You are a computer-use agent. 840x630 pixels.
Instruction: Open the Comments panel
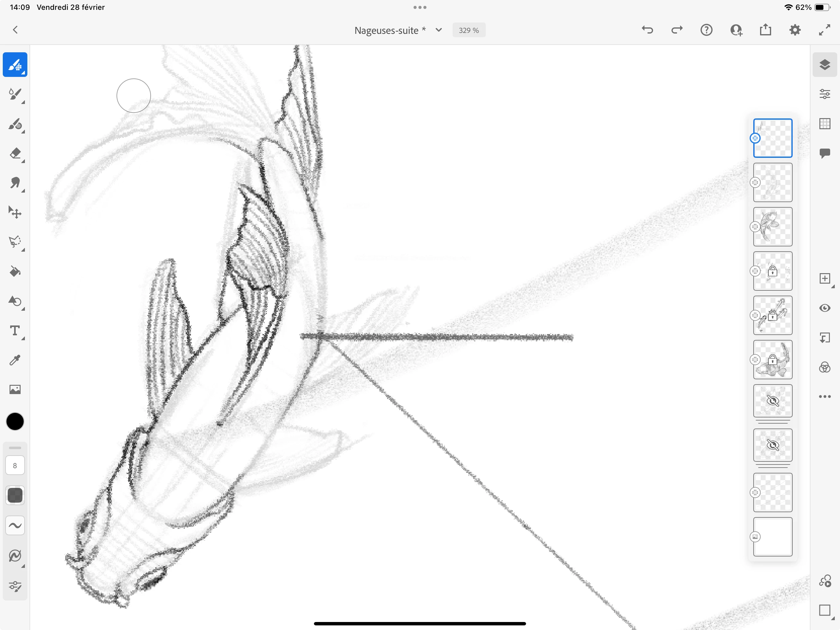[x=824, y=153]
